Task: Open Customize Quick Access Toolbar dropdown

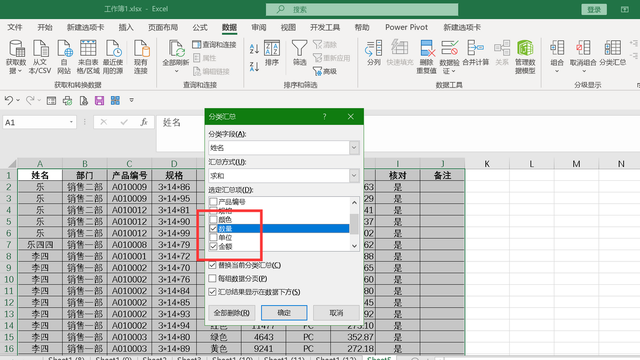Action: pyautogui.click(x=131, y=100)
